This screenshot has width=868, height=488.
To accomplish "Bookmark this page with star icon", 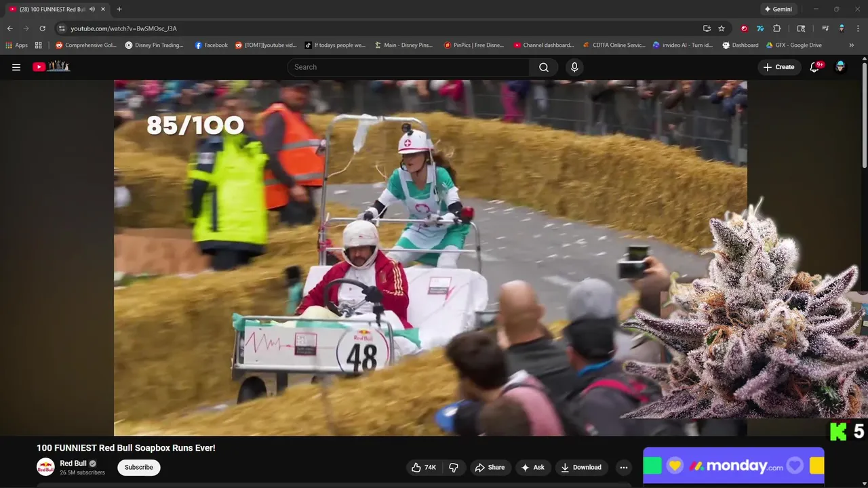I will tap(722, 28).
